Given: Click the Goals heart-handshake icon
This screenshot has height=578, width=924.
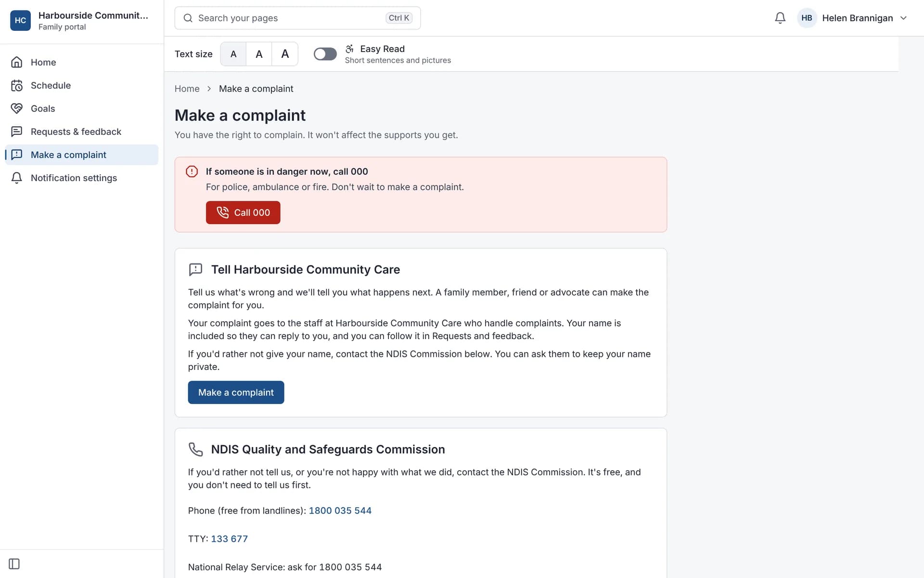Looking at the screenshot, I should pos(17,108).
